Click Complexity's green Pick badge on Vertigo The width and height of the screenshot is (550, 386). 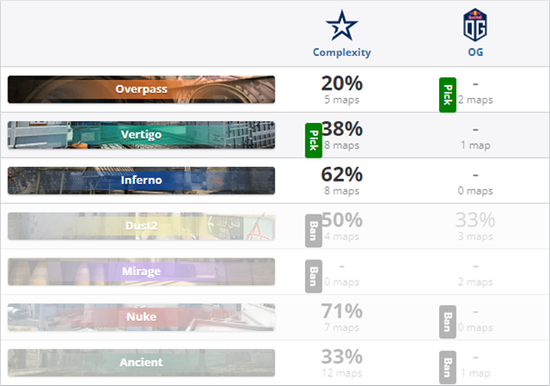click(314, 140)
